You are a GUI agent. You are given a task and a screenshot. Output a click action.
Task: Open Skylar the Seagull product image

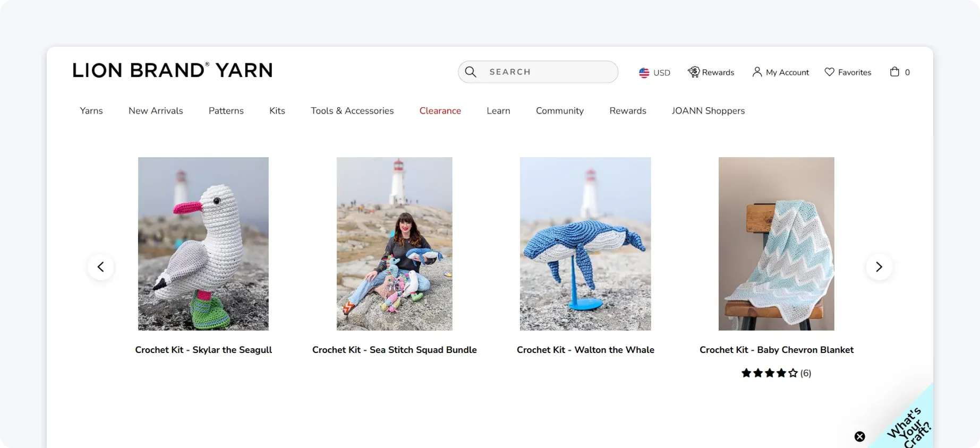pos(203,244)
